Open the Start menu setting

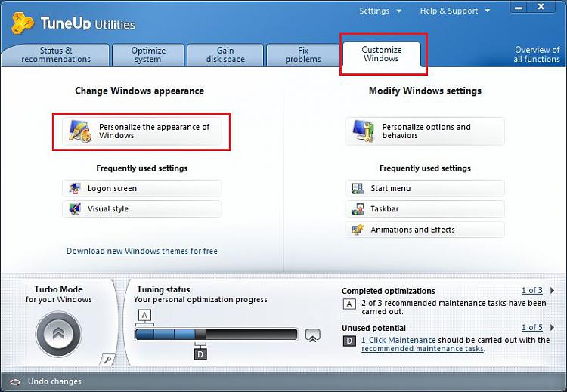tap(425, 188)
